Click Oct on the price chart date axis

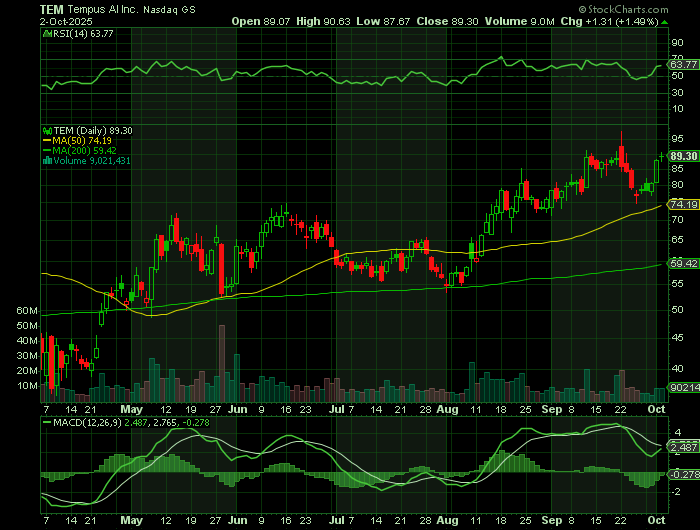[657, 409]
